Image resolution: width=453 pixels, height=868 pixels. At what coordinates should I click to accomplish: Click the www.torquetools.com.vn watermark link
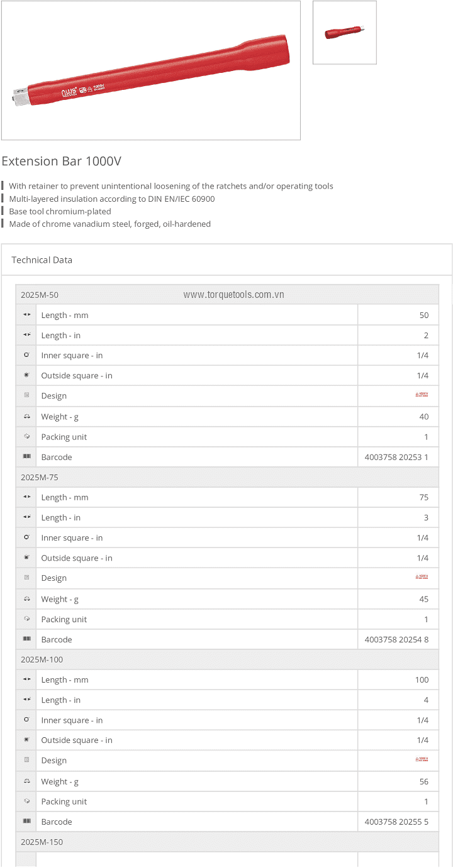pyautogui.click(x=233, y=295)
